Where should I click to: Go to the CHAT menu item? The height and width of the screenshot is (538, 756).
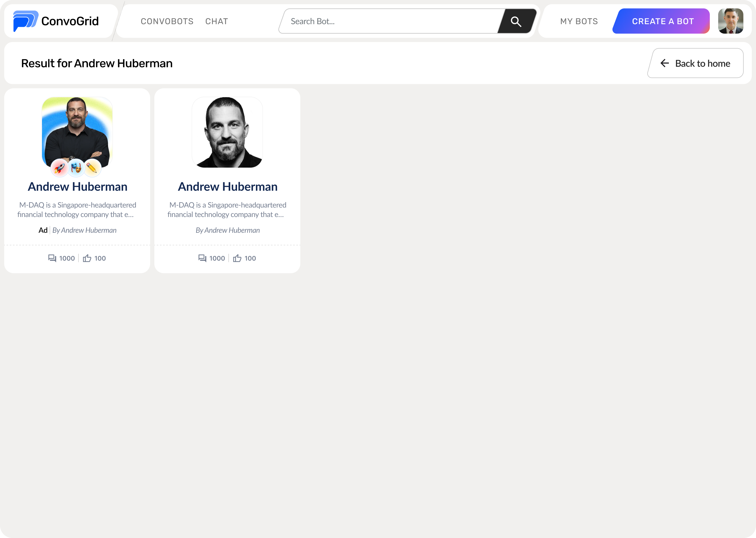tap(217, 22)
